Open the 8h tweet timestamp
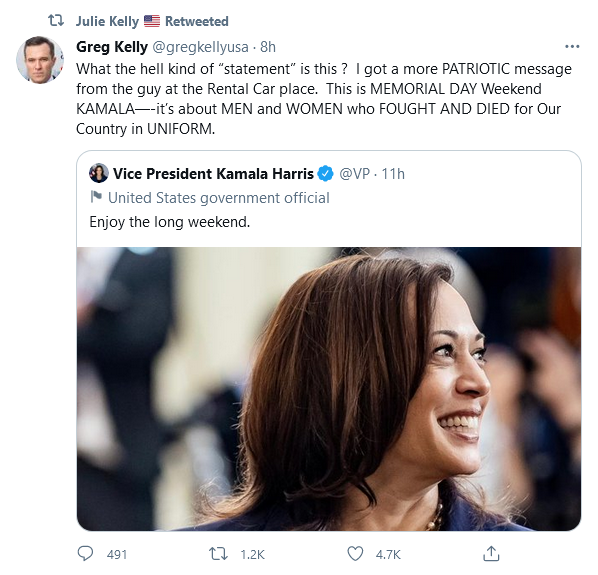The image size is (598, 575). click(x=268, y=47)
